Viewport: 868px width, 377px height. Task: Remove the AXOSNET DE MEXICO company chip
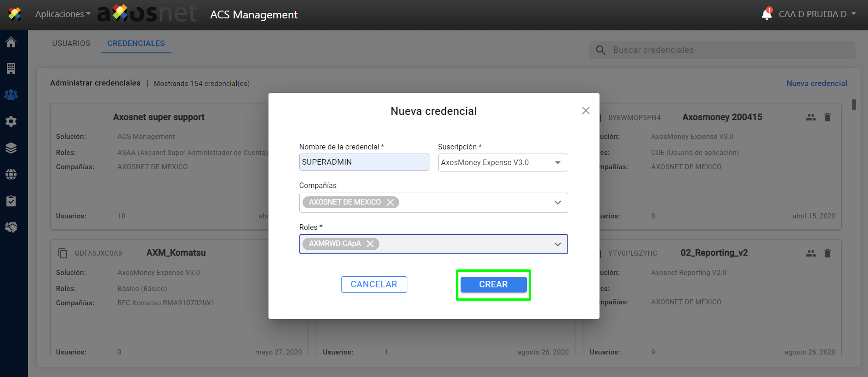point(390,202)
